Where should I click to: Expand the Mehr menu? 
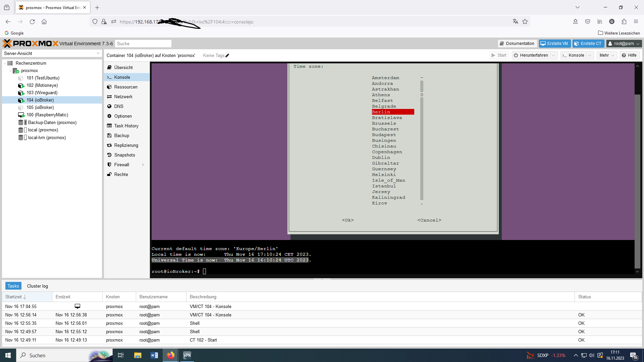607,55
